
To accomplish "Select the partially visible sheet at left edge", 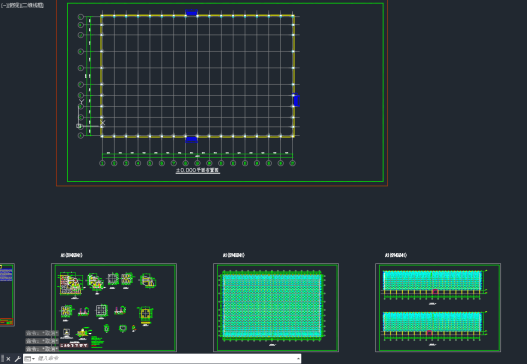I will [7, 295].
